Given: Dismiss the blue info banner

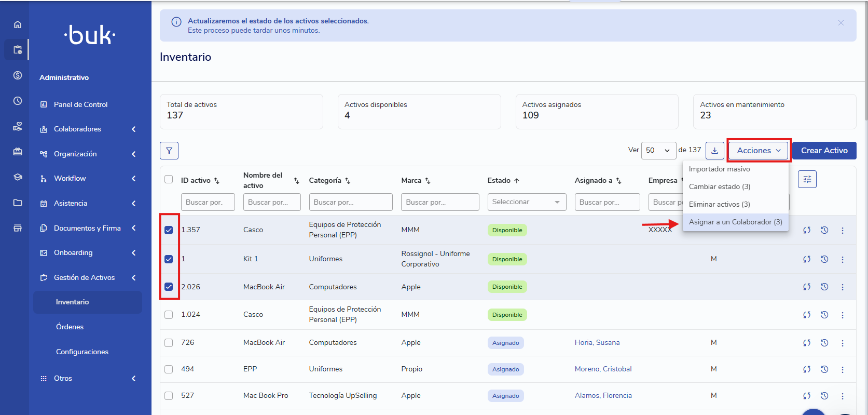Looking at the screenshot, I should point(841,23).
